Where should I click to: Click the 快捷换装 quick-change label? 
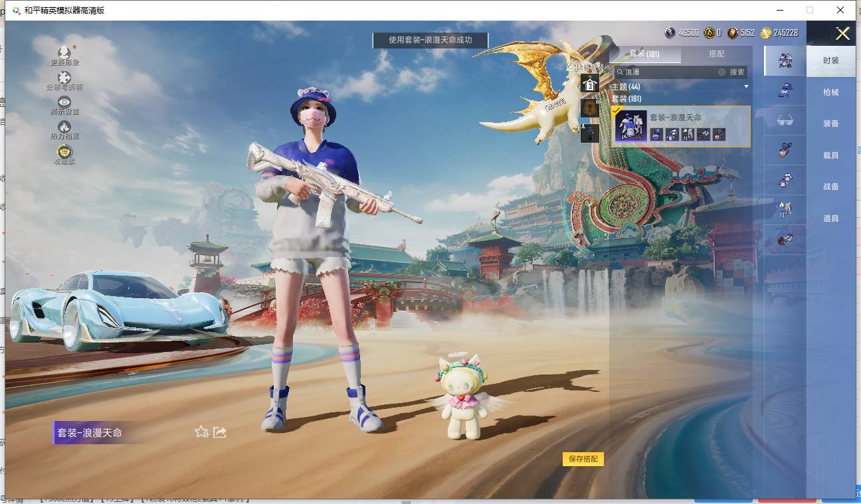(586, 68)
